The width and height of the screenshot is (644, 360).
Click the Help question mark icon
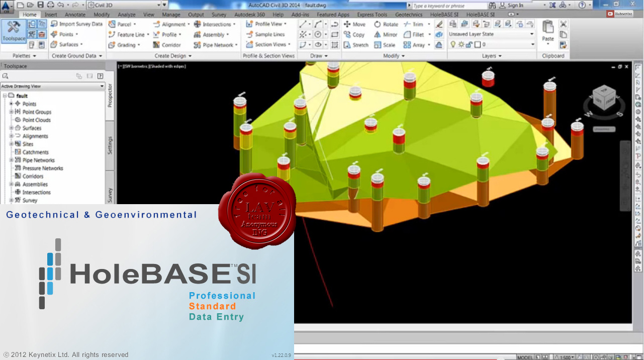582,5
